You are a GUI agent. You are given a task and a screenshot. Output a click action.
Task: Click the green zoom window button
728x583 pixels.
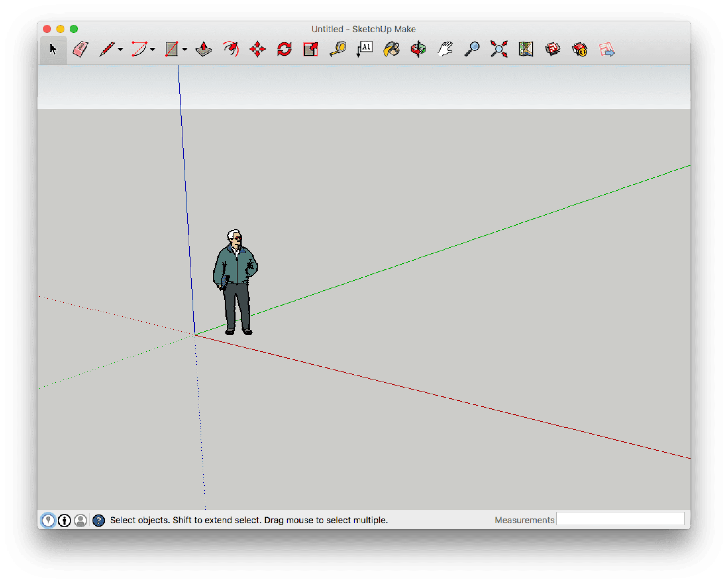coord(74,29)
